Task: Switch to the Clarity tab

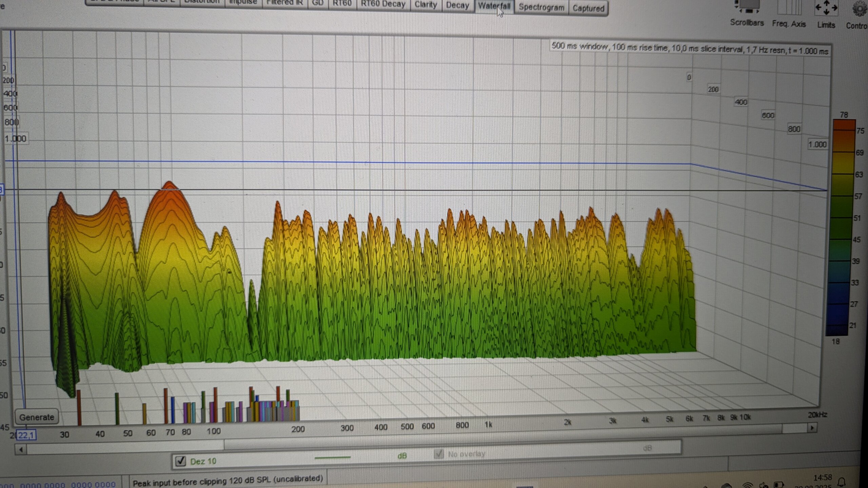Action: pyautogui.click(x=426, y=5)
